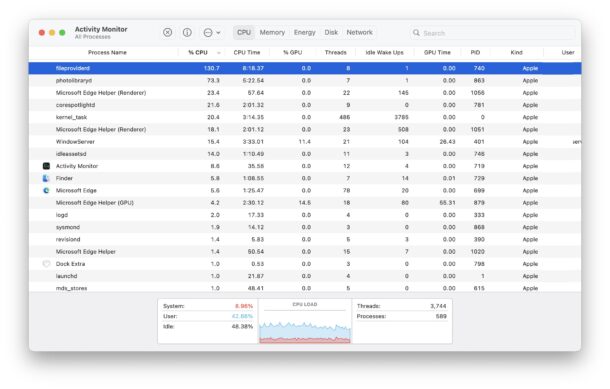
Task: Click the stop process (X) toolbar icon
Action: coord(167,32)
